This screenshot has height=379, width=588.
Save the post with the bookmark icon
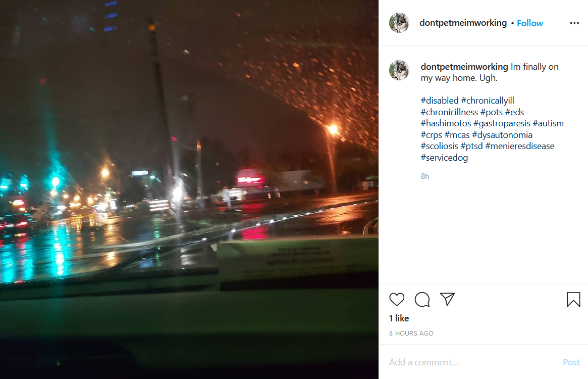point(573,299)
